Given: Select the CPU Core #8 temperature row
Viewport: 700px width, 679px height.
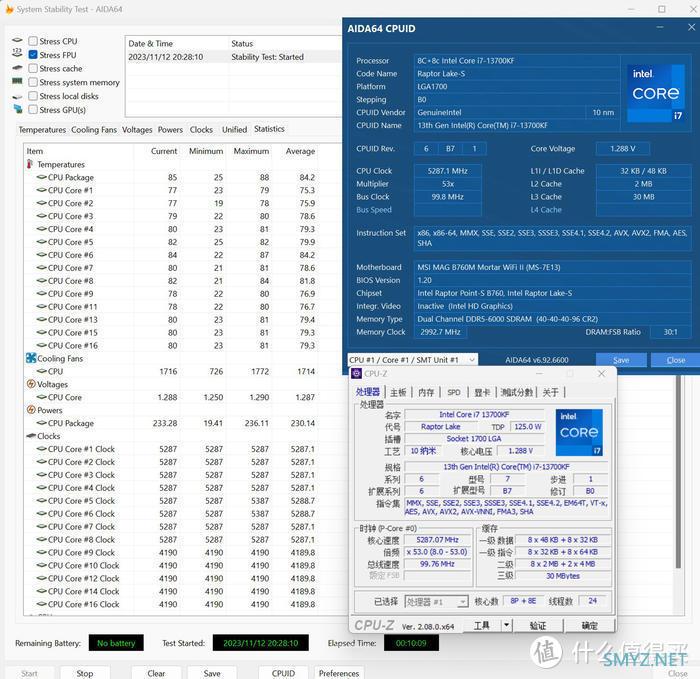Looking at the screenshot, I should (x=171, y=281).
